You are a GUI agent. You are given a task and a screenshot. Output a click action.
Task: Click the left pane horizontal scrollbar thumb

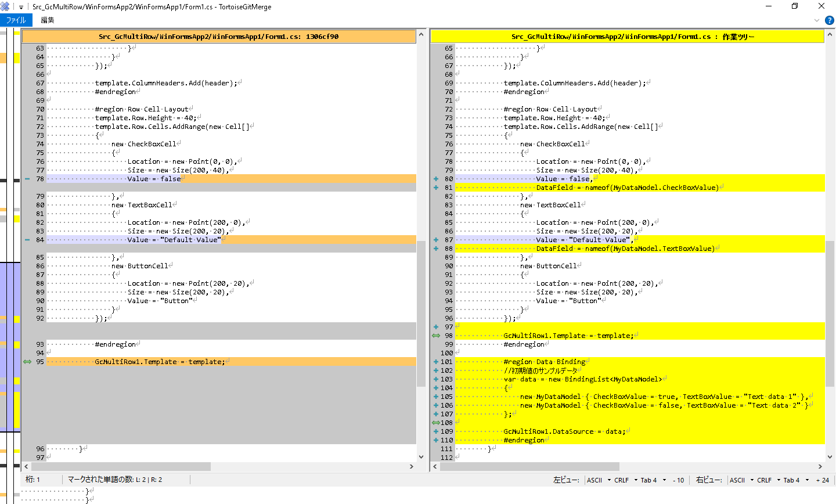[x=121, y=466]
